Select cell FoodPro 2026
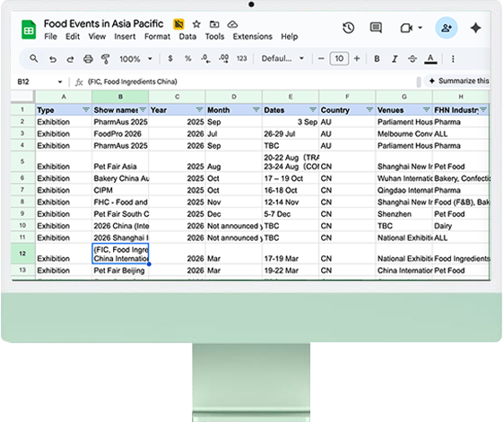Image resolution: width=504 pixels, height=422 pixels. [x=120, y=133]
